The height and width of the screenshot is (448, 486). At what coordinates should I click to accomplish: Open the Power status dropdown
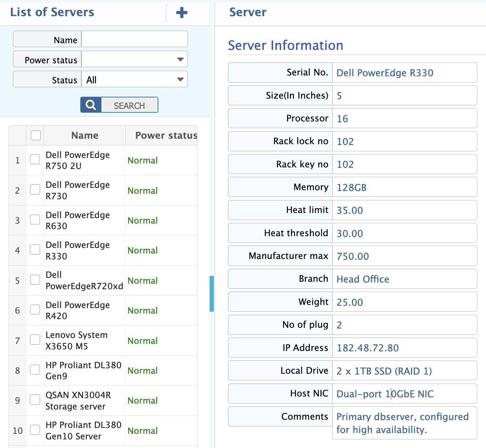click(134, 59)
